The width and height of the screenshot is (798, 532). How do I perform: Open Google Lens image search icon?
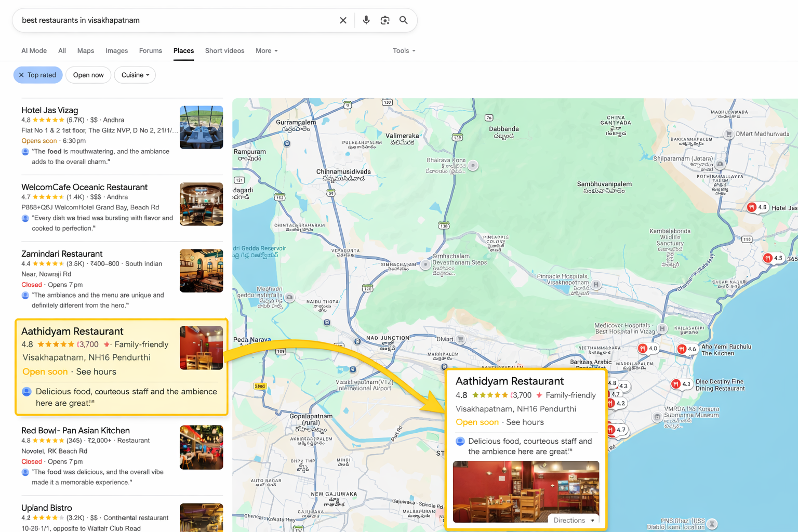[385, 20]
